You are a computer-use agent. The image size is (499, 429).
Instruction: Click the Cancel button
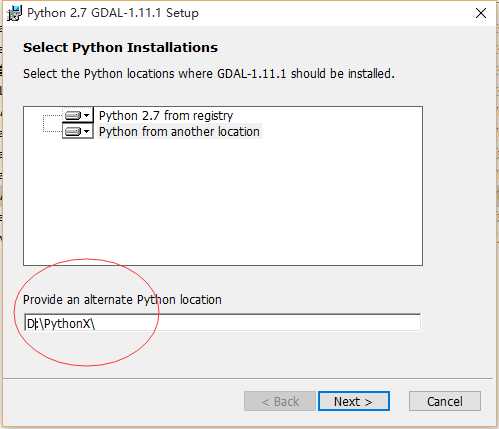[x=445, y=401]
